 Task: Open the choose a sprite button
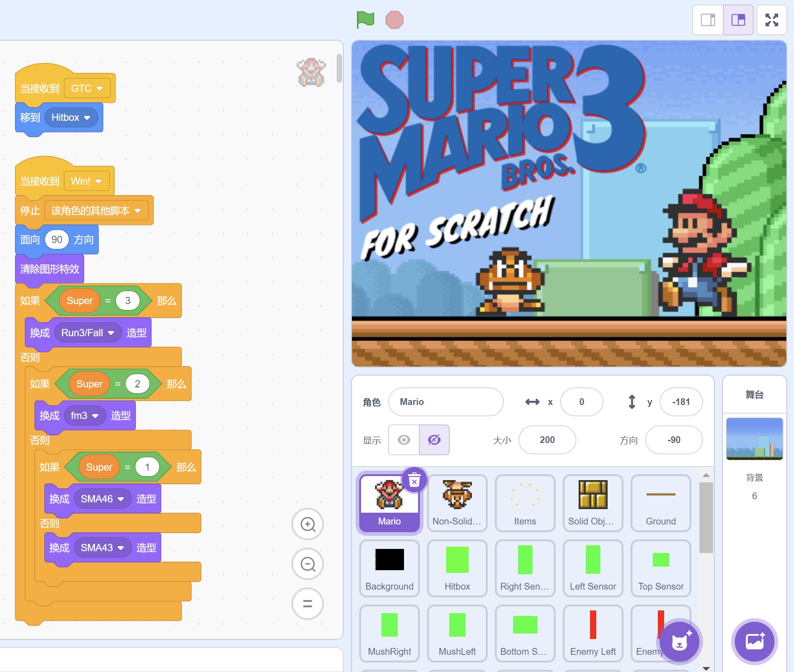[x=680, y=642]
